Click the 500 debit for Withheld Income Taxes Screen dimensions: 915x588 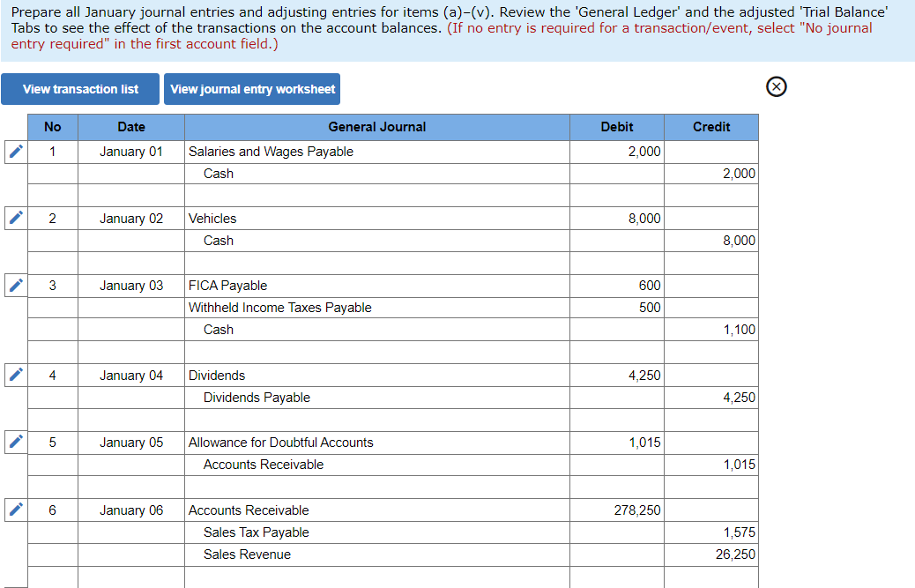(x=617, y=308)
